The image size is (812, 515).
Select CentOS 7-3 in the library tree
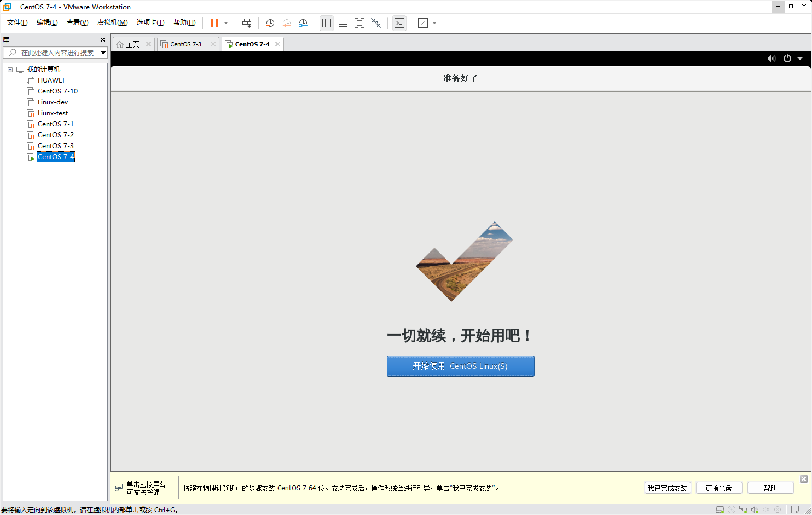[55, 146]
